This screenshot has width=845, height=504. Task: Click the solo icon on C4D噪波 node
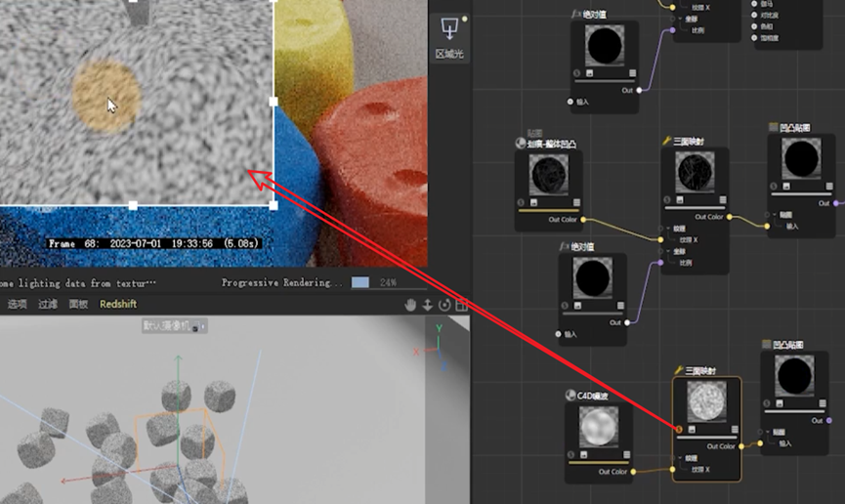572,454
